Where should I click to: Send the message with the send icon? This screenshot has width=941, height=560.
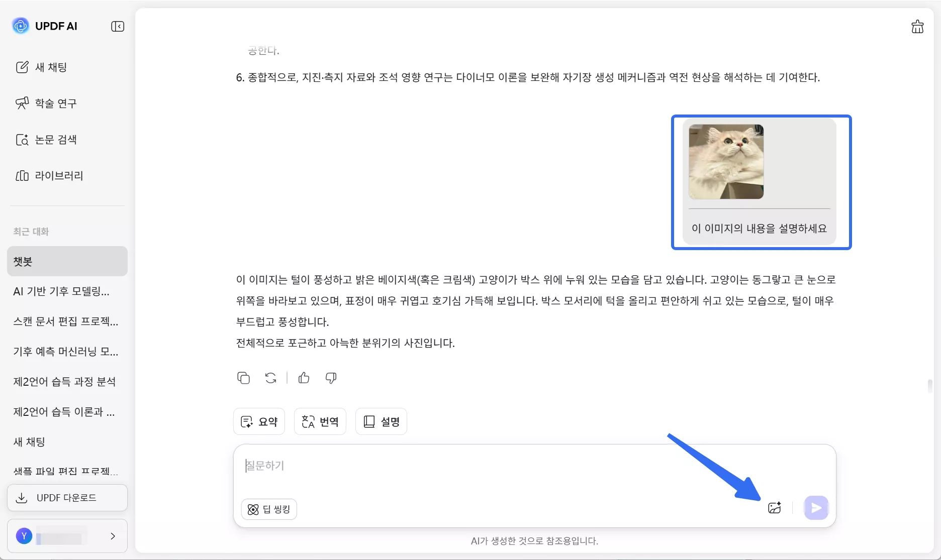pyautogui.click(x=816, y=507)
